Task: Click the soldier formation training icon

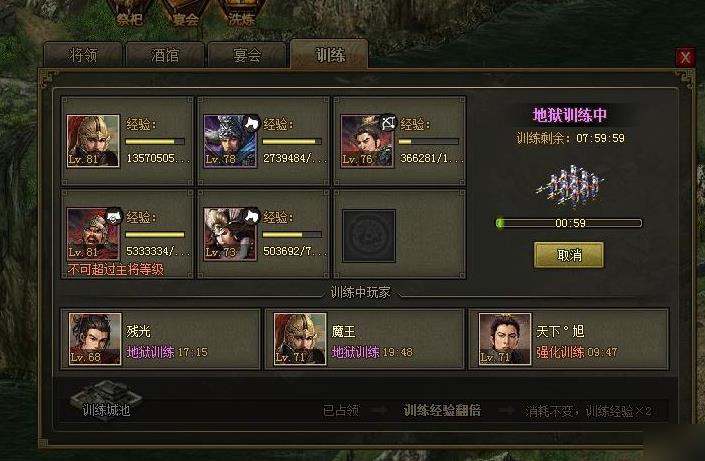Action: click(570, 187)
